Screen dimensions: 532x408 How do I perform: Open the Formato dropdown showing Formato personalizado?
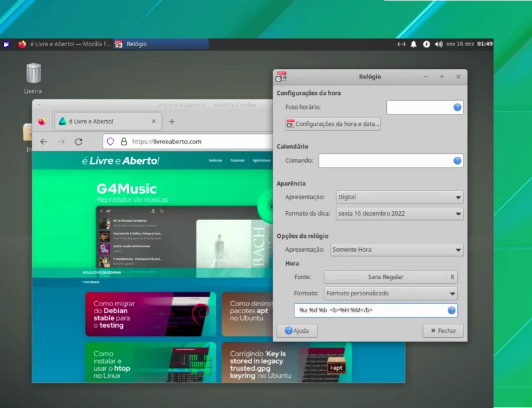(391, 294)
